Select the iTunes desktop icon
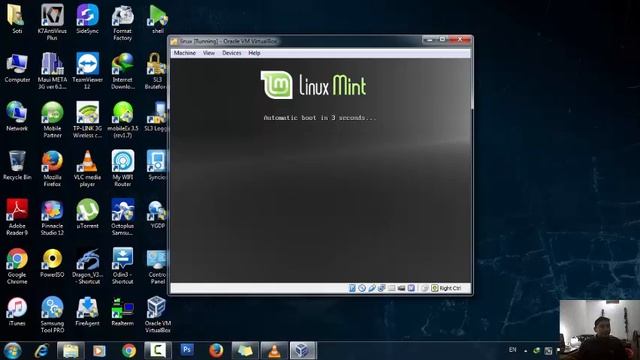Screen dimensions: 640x360 point(17,311)
